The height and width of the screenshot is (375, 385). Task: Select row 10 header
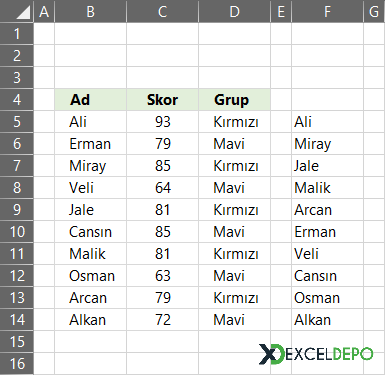tap(17, 232)
